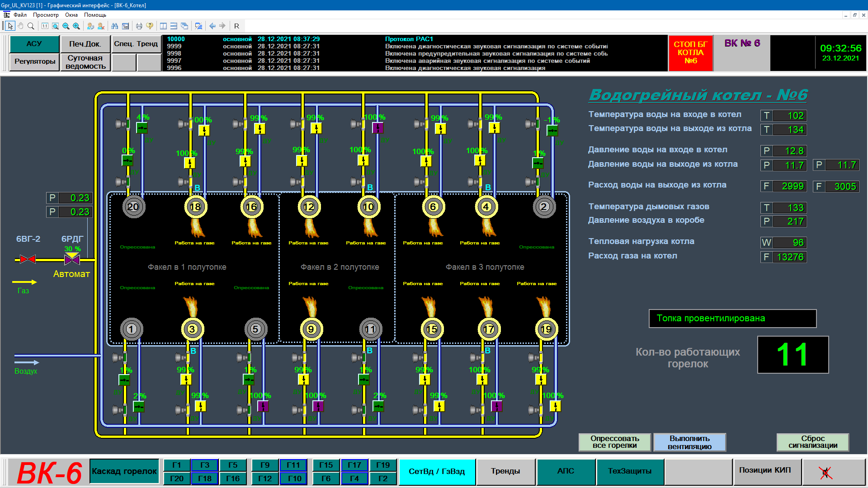Click the zoom out magnifier icon
The image size is (868, 488).
coord(66,26)
